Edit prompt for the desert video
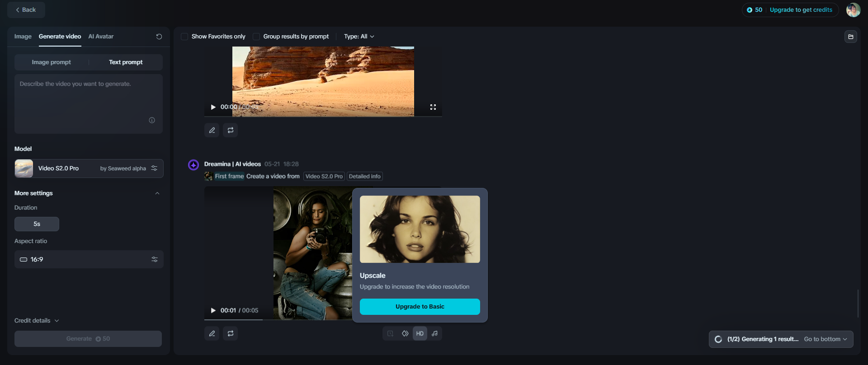868x365 pixels. tap(212, 130)
